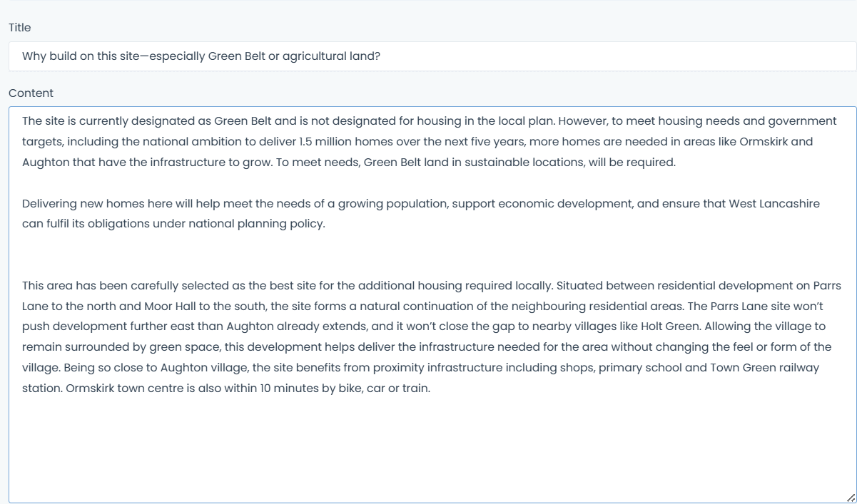857x504 pixels.
Task: Place cursor on word "Delivering"
Action: (x=49, y=203)
